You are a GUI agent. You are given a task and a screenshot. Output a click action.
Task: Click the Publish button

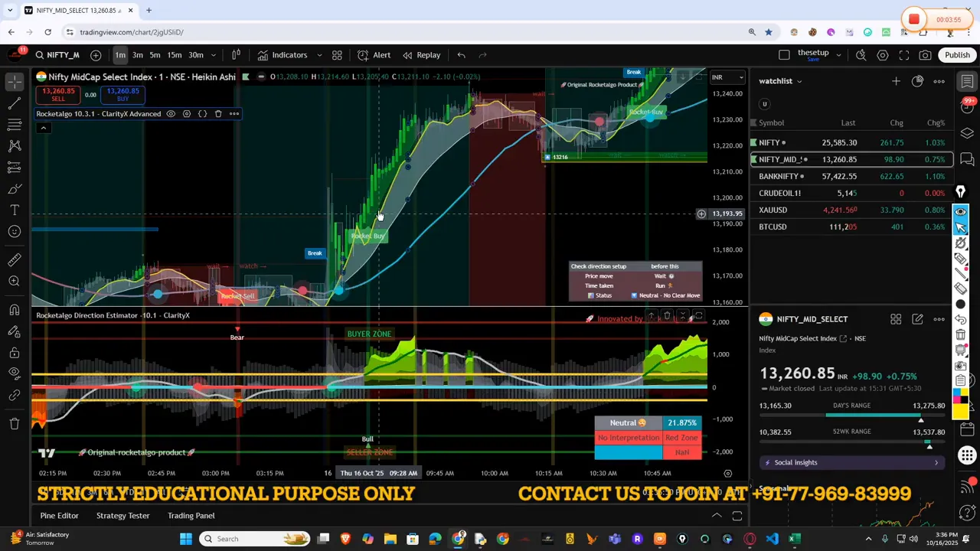point(958,54)
